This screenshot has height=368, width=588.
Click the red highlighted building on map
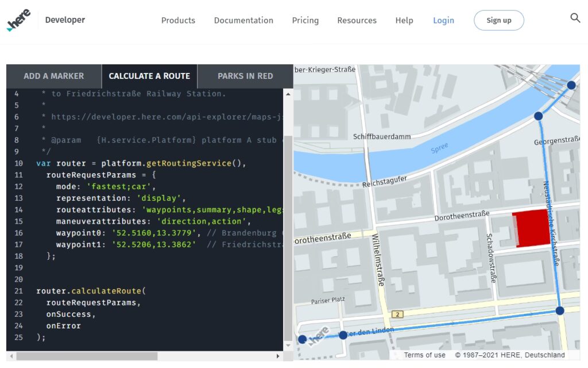click(530, 228)
